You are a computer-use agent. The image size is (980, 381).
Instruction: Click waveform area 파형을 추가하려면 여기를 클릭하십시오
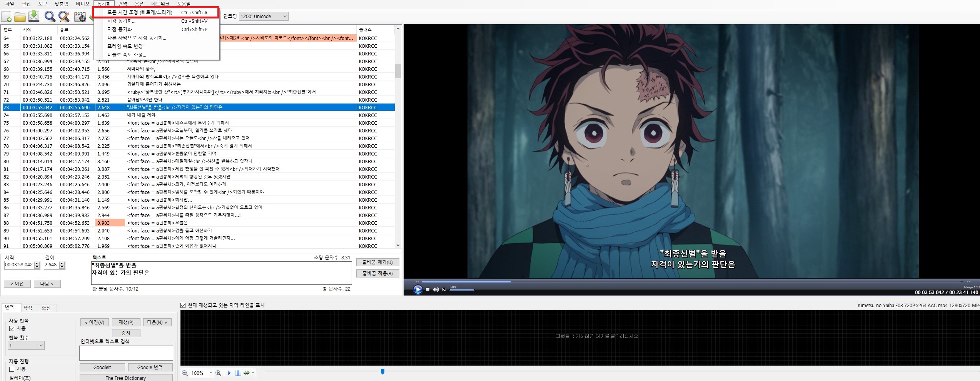(x=598, y=336)
